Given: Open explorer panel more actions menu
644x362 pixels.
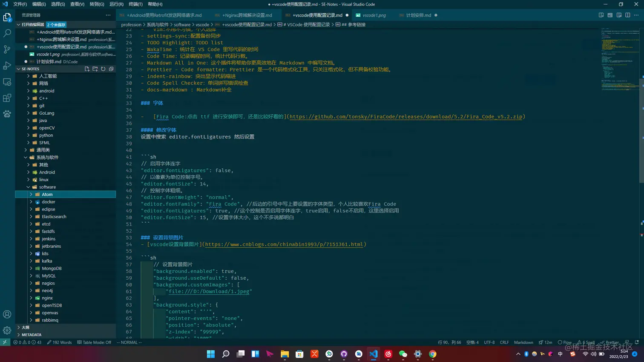Looking at the screenshot, I should 108,15.
